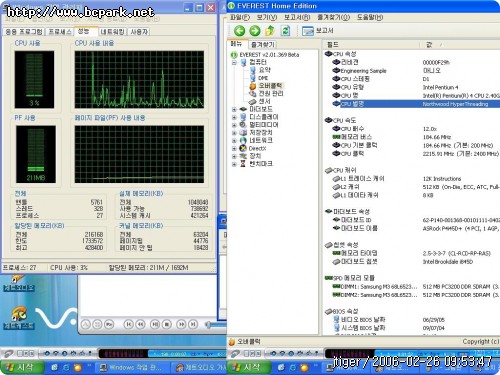500x375 pixels.
Task: Select the highlighted CPU 별명 Northwood HyperThreading row
Action: (415, 104)
